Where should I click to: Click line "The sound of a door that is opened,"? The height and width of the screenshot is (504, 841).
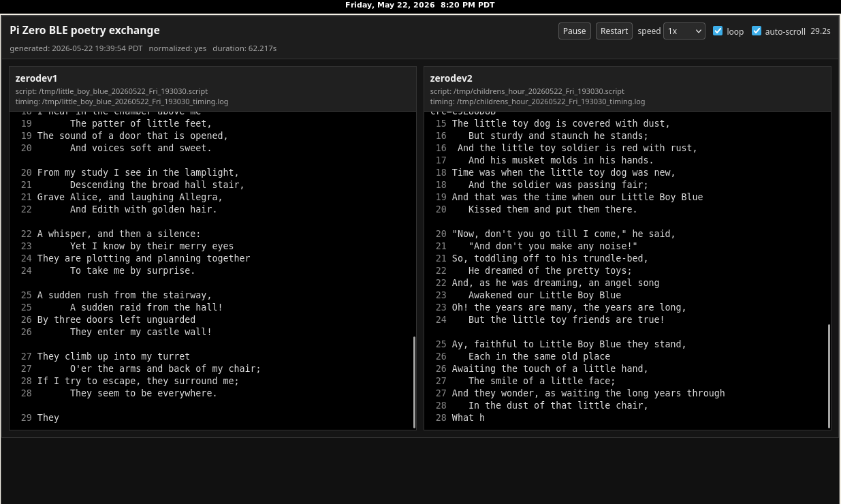[x=133, y=136]
